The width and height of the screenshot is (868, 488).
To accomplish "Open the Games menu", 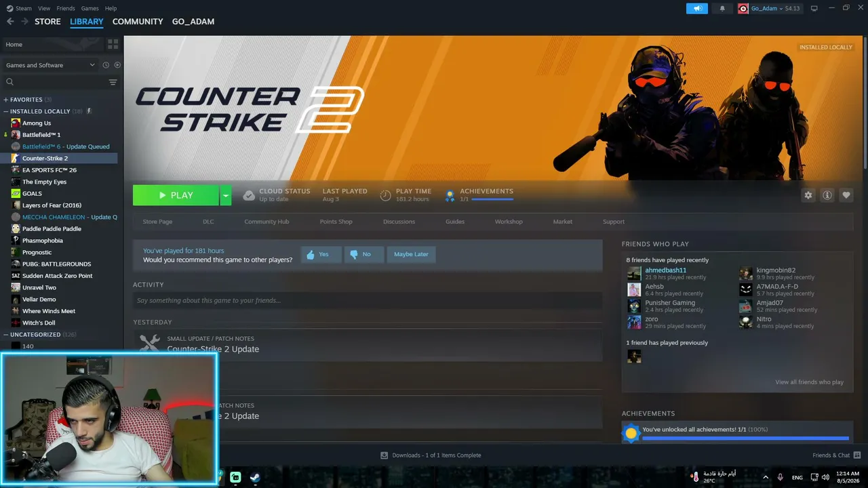I will (x=90, y=8).
